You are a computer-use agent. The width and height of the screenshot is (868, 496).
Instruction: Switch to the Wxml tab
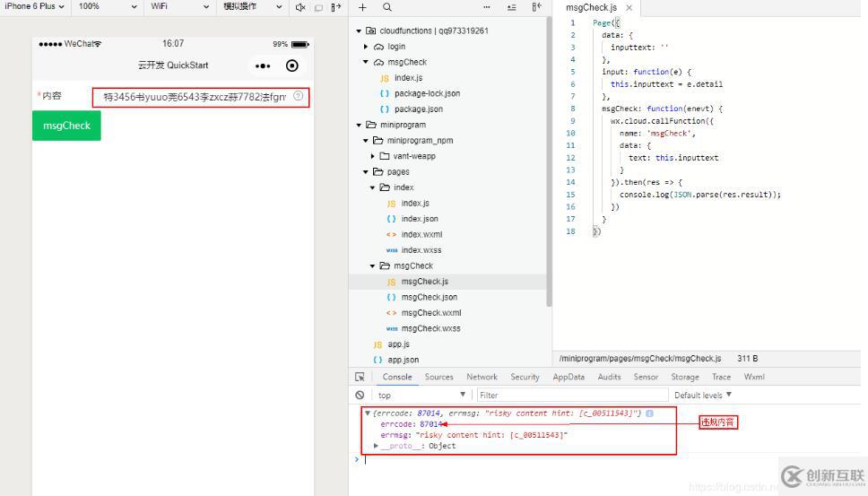754,377
